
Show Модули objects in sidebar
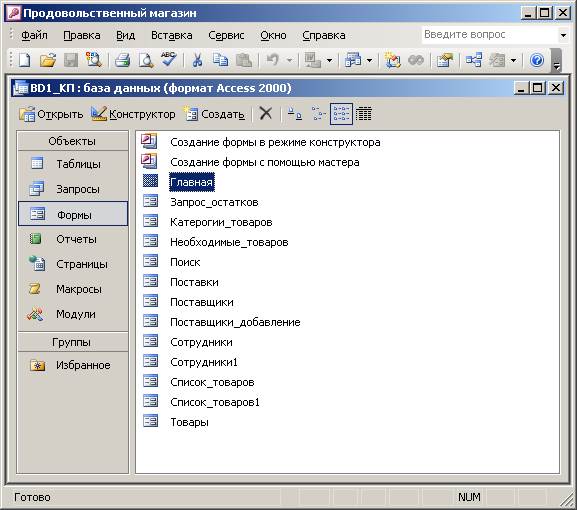click(x=72, y=314)
